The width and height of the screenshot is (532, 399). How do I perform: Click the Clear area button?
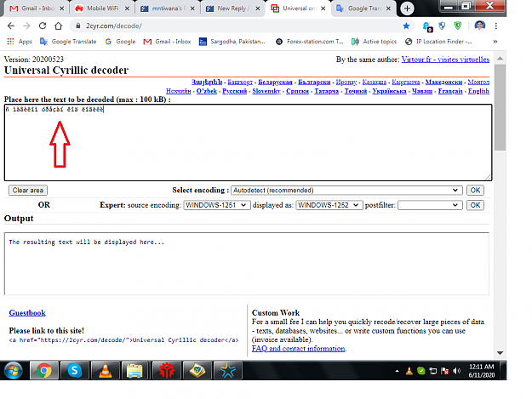[28, 191]
